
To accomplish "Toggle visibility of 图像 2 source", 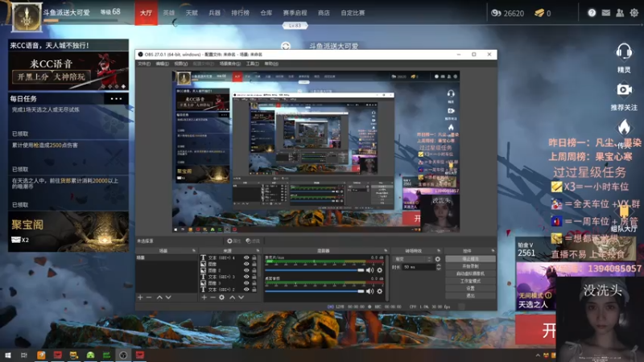I will [246, 270].
